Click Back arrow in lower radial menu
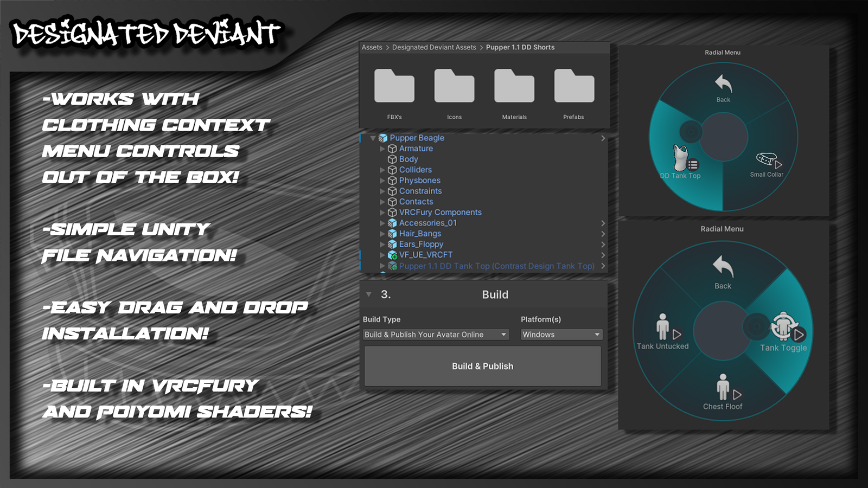The image size is (868, 488). (723, 269)
